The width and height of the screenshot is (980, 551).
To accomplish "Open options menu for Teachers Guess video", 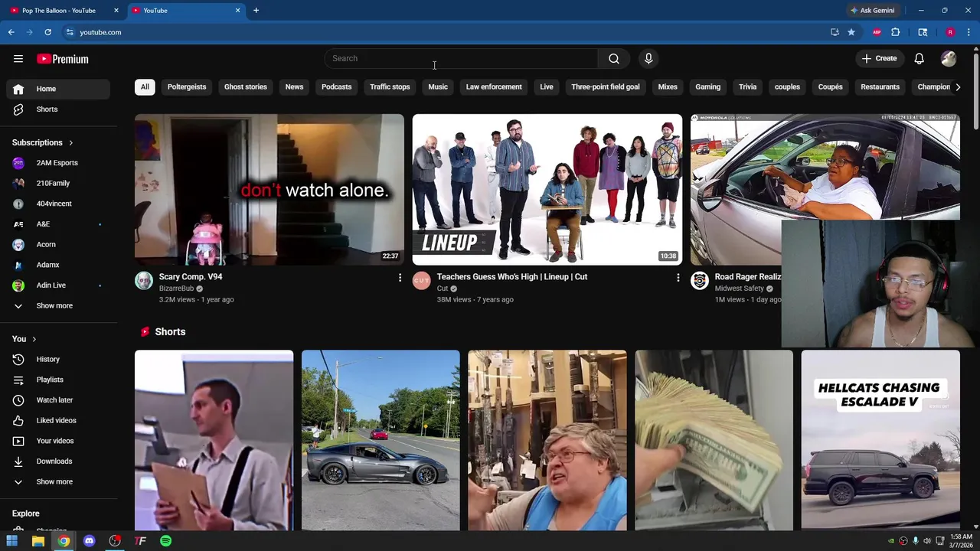I will [x=678, y=278].
